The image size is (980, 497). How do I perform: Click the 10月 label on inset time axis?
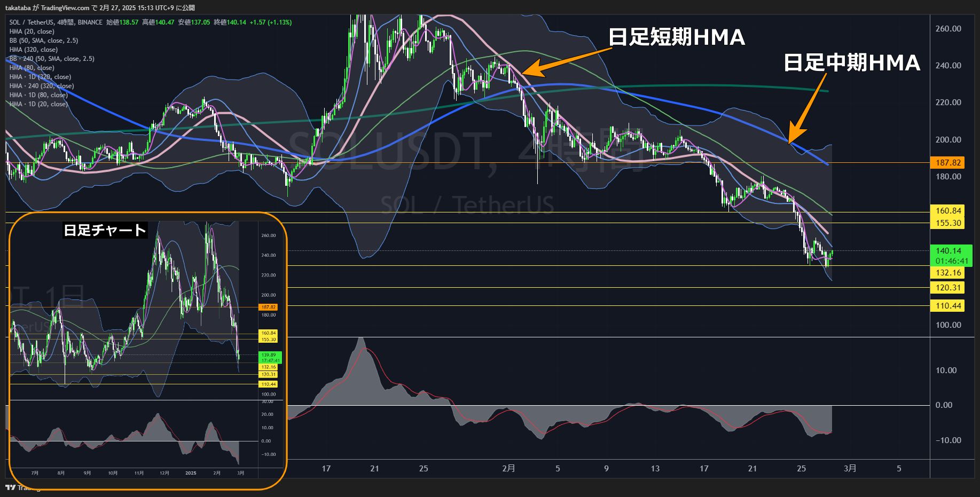113,473
